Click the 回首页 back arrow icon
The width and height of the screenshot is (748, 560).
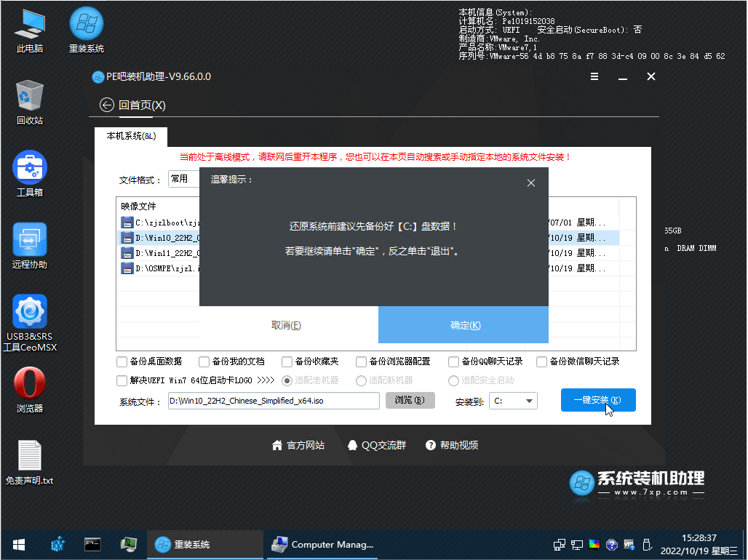107,105
